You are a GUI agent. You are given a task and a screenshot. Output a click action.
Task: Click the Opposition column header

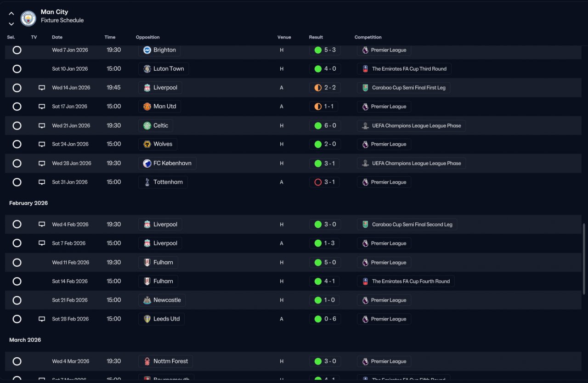click(x=148, y=37)
